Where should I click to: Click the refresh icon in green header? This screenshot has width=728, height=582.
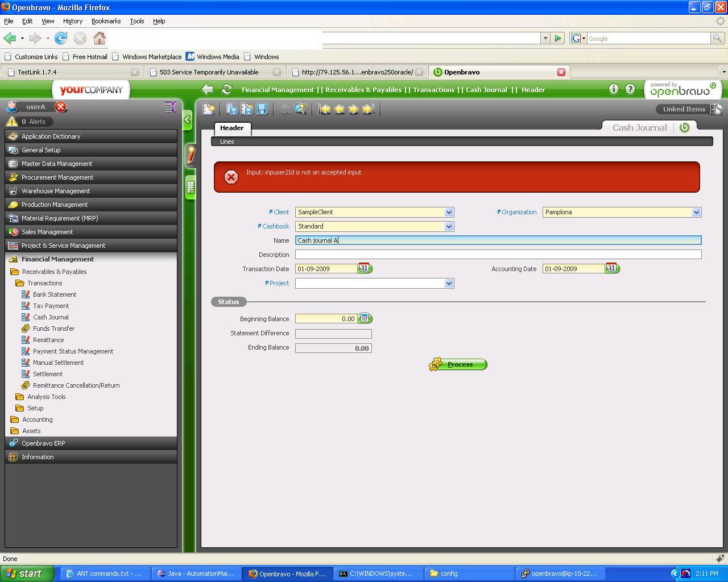point(226,89)
